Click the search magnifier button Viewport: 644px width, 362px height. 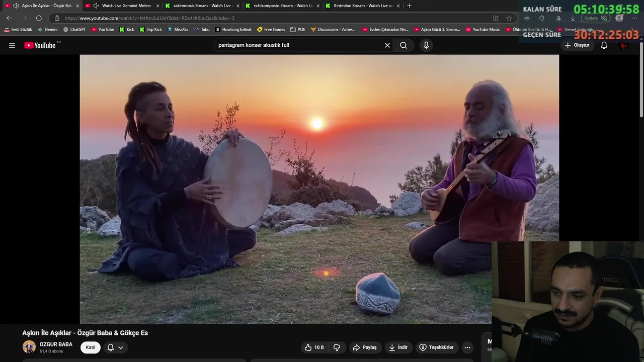[x=404, y=45]
